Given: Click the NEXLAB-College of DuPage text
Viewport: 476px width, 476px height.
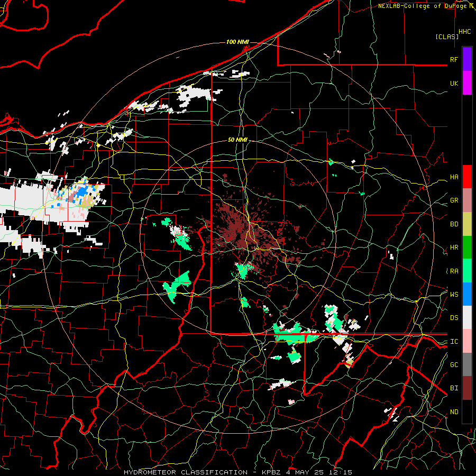Looking at the screenshot, I should click(x=423, y=6).
